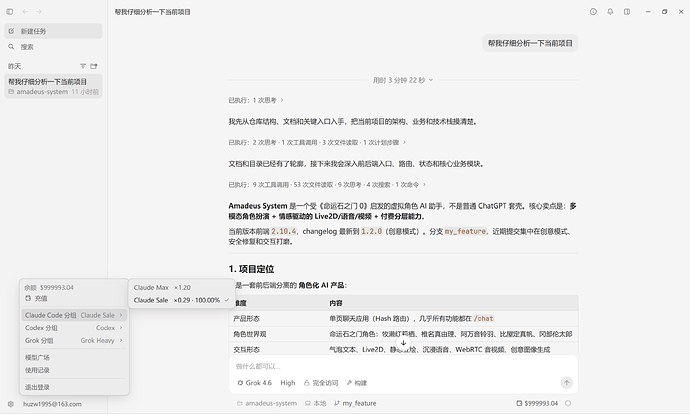Image resolution: width=690 pixels, height=414 pixels.
Task: Focus the 做什么都可以 message input
Action: click(x=403, y=366)
